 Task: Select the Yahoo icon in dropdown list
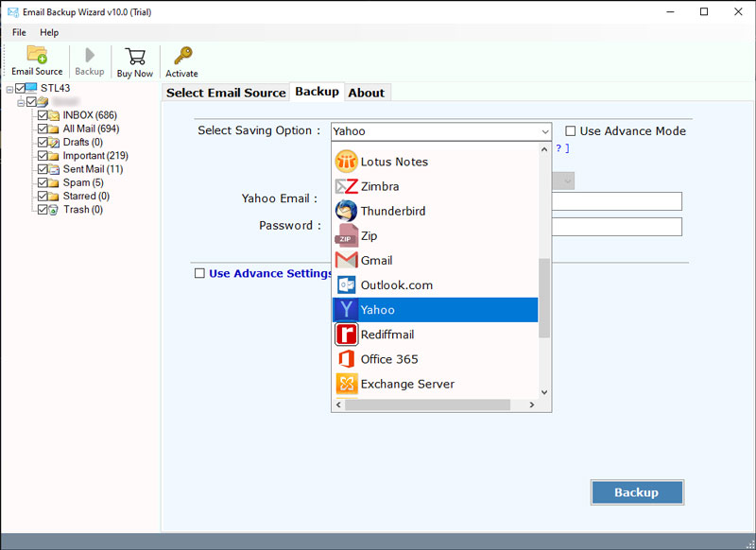tap(346, 309)
